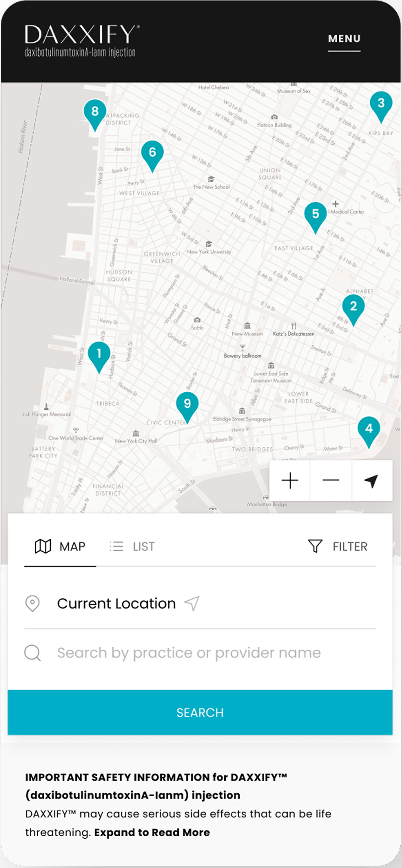The image size is (402, 868).
Task: Click the Medical Center map label
Action: pos(347,211)
